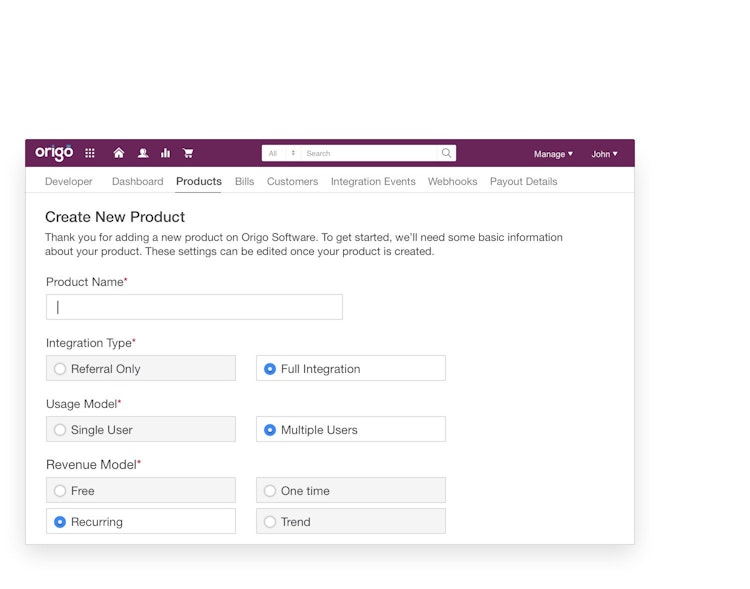Open the Integration Events tab
Viewport: 750px width, 589px height.
point(373,182)
